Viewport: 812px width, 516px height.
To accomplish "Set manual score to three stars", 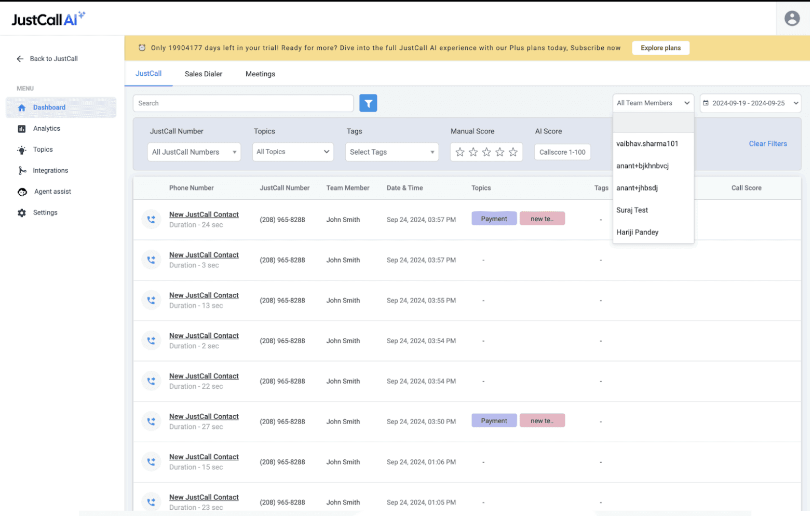I will click(488, 152).
